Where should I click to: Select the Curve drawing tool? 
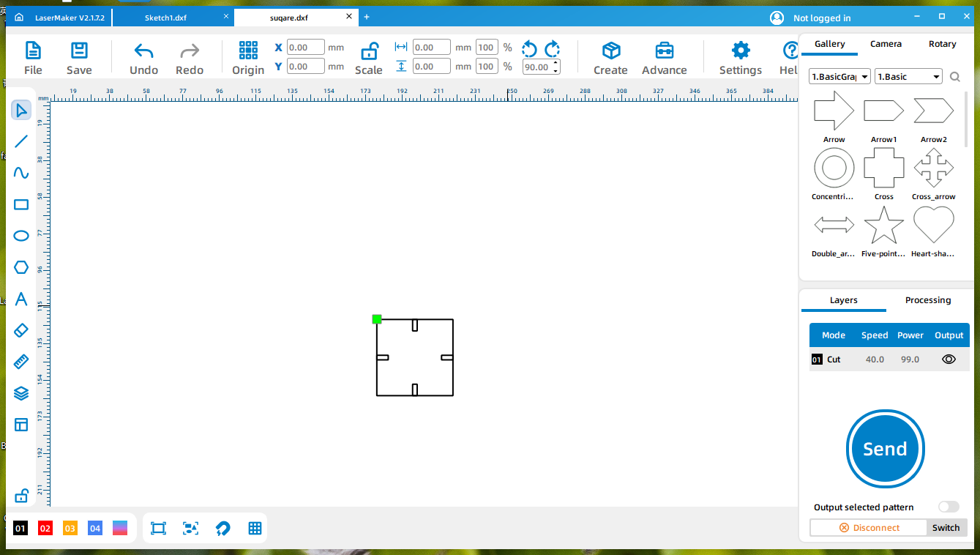pyautogui.click(x=21, y=173)
